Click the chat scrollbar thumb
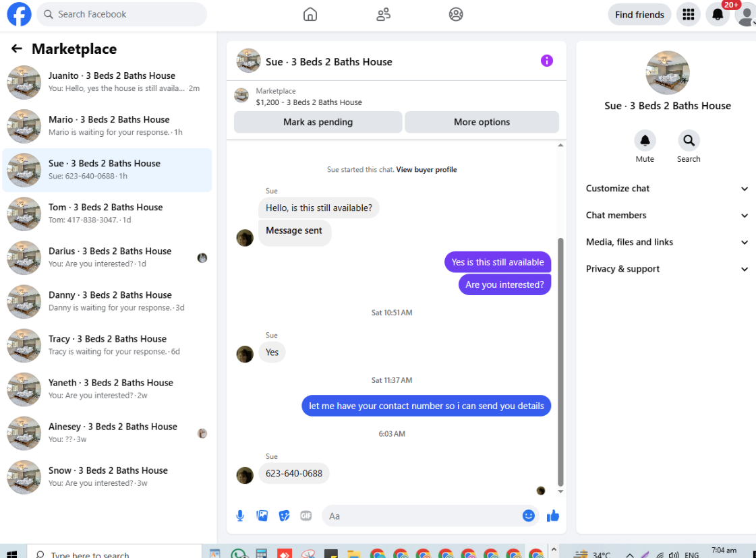 pos(560,361)
